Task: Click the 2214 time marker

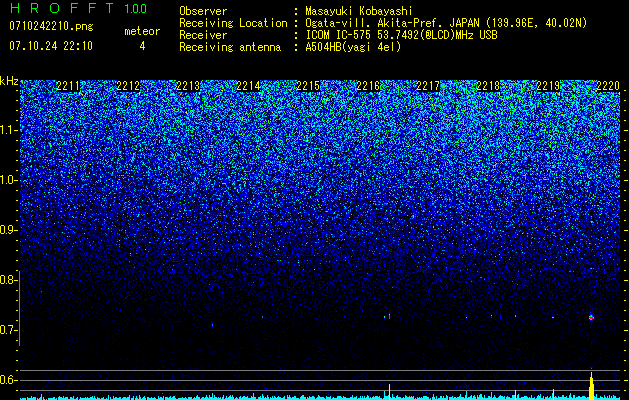Action: 248,86
